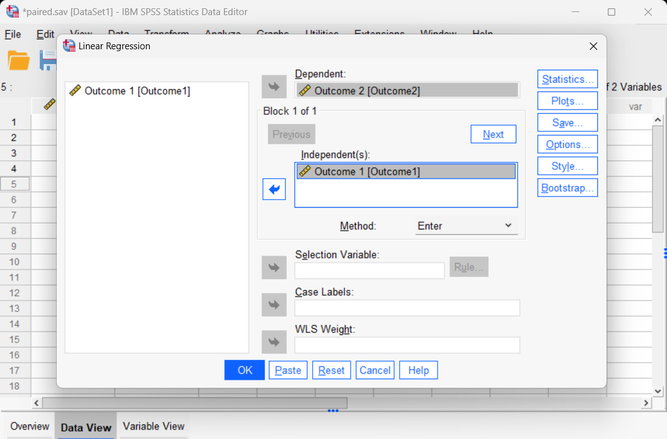Open the Save dialog button

pyautogui.click(x=567, y=123)
